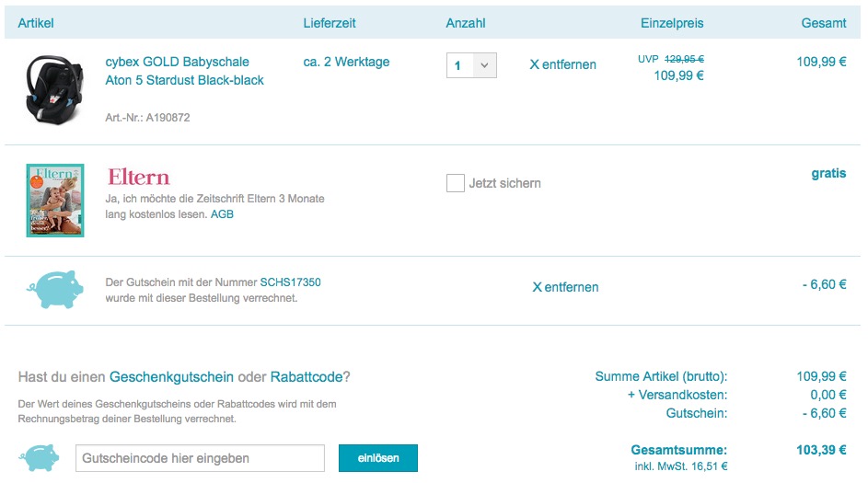
Task: Focus the Gutscheincode hier eingeben field
Action: [x=200, y=458]
